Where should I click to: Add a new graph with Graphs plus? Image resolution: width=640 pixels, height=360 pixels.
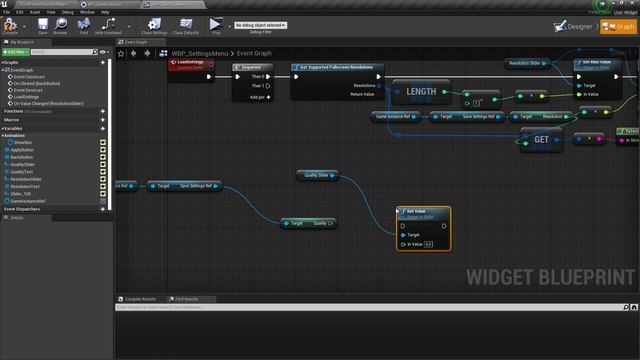103,62
